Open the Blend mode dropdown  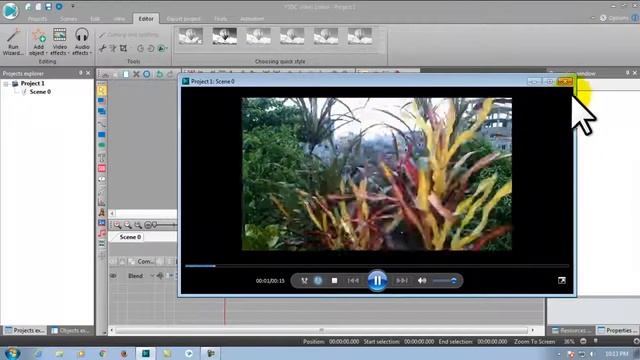pyautogui.click(x=140, y=276)
